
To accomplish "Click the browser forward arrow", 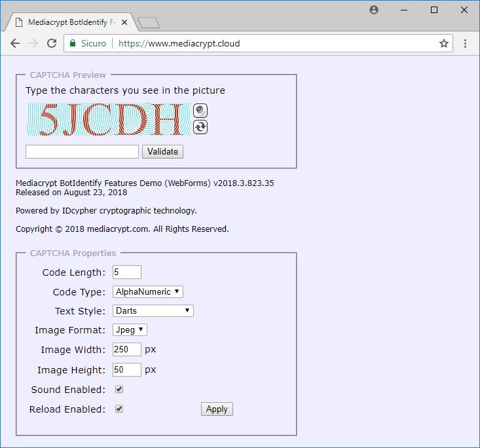I will pos(33,43).
